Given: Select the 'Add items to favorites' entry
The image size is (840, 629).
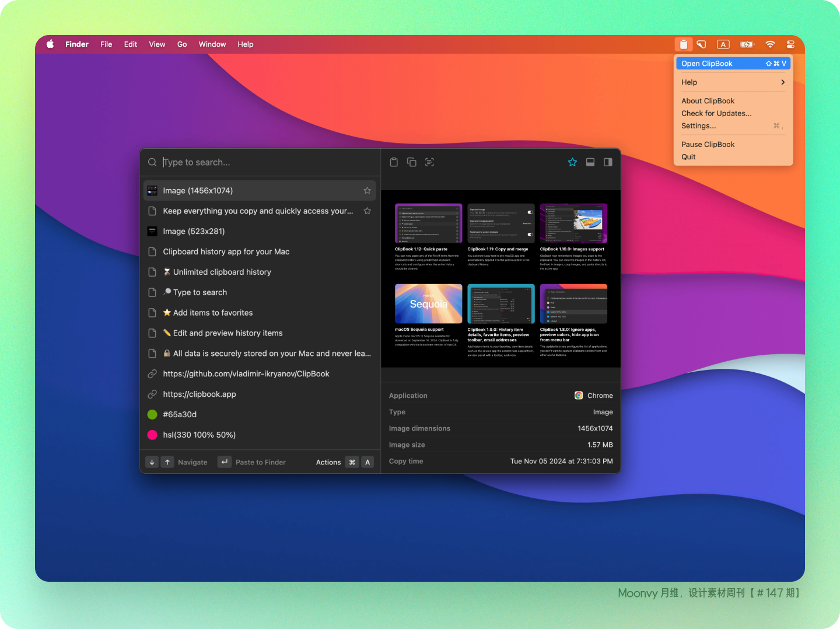Looking at the screenshot, I should tap(260, 313).
